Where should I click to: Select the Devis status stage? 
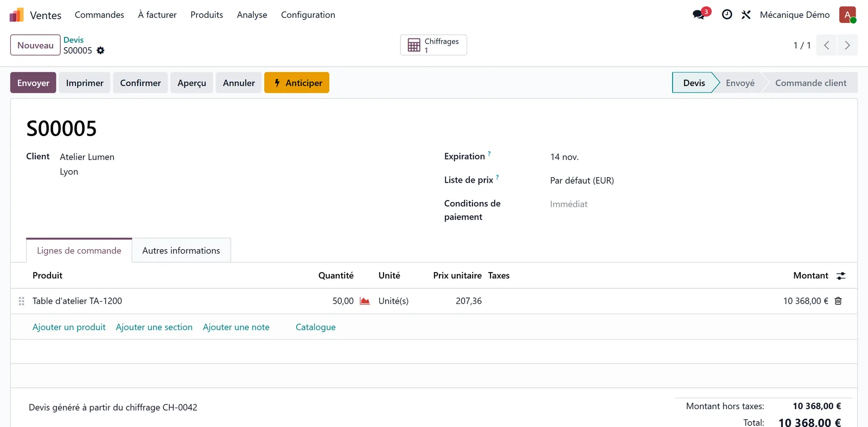point(694,83)
